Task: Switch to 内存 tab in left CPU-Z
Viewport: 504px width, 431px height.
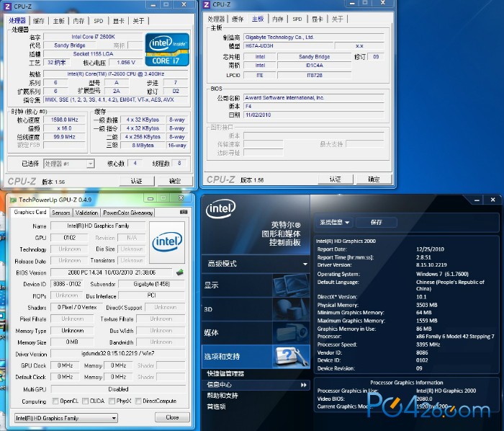Action: click(x=78, y=21)
